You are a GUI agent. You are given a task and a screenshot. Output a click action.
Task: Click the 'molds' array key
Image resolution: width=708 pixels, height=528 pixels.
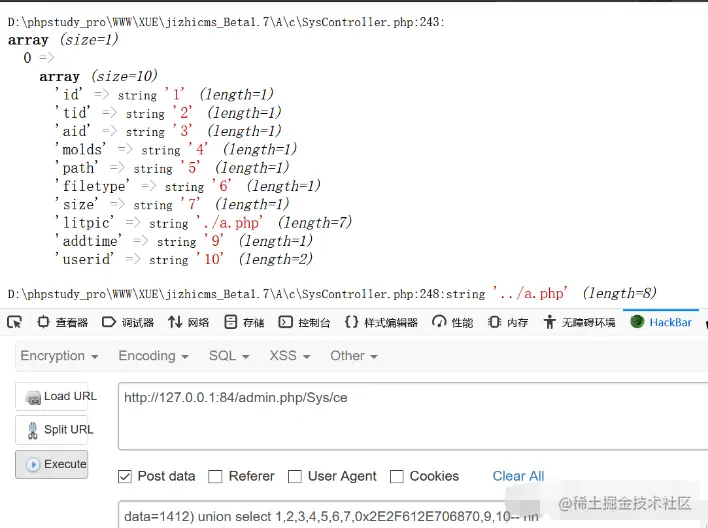coord(80,149)
